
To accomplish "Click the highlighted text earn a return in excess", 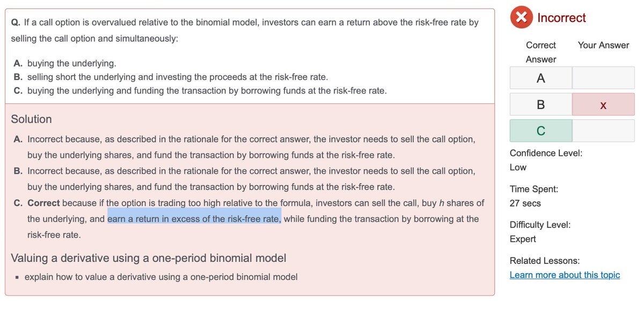I will click(194, 219).
